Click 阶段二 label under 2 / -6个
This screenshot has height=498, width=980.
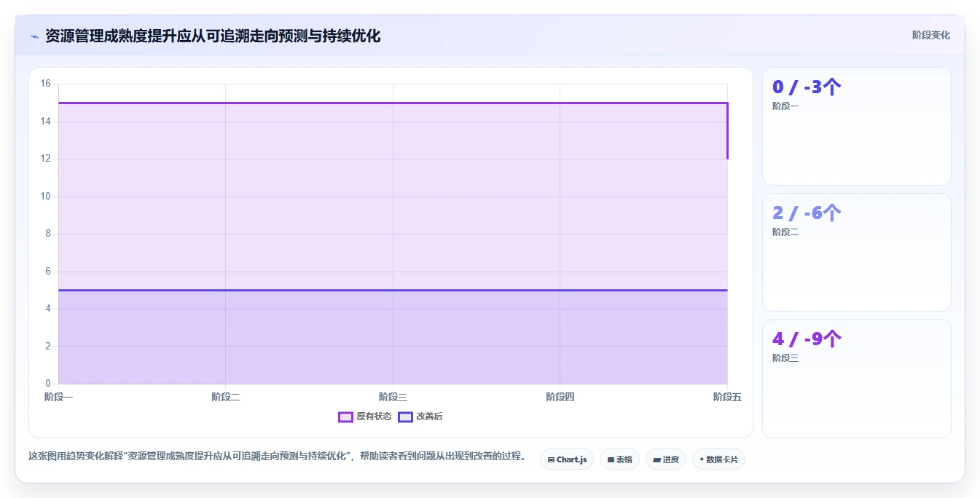tap(785, 232)
